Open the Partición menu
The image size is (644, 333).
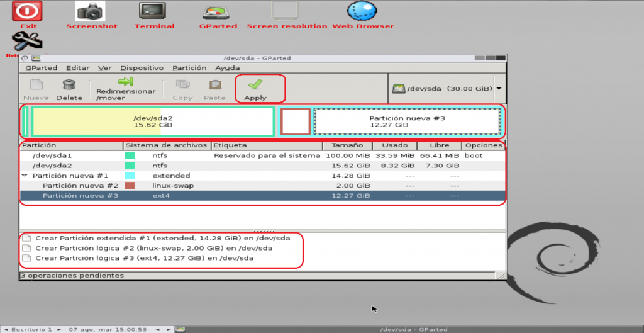[189, 68]
